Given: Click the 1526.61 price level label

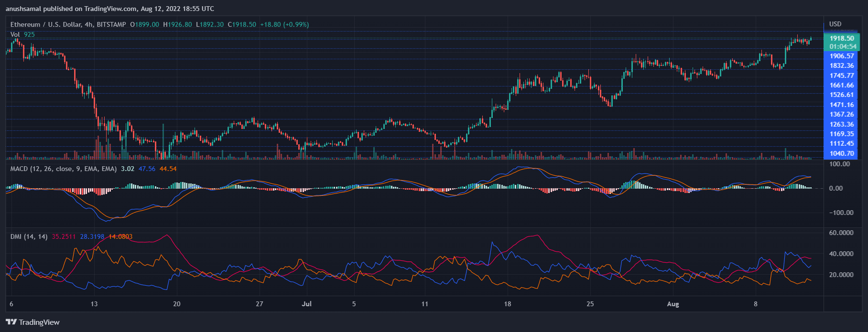Looking at the screenshot, I should pyautogui.click(x=841, y=95).
